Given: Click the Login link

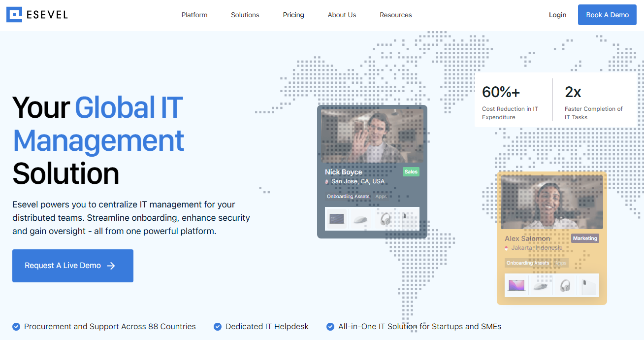Looking at the screenshot, I should pos(557,15).
